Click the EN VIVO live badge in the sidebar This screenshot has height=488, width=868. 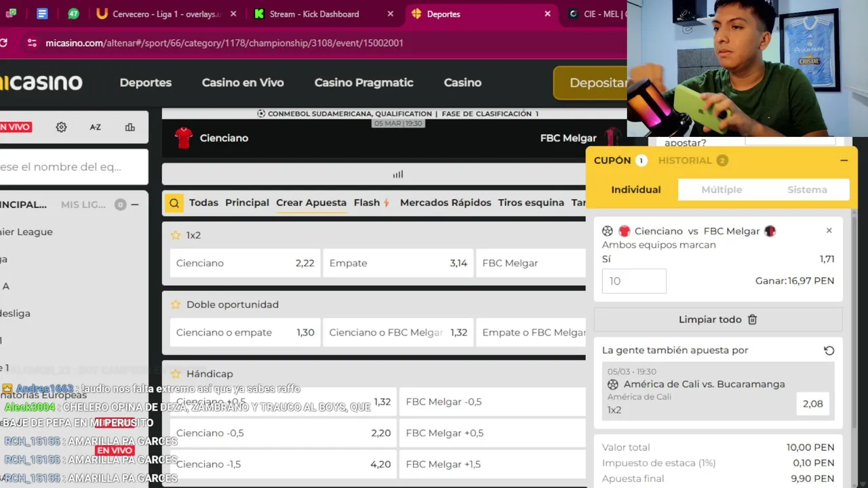(x=16, y=127)
